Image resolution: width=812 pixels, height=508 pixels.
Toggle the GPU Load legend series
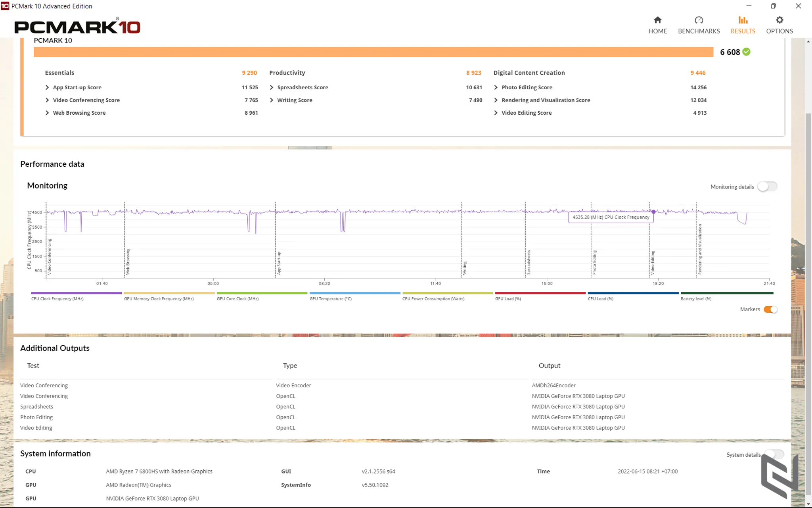coord(540,296)
